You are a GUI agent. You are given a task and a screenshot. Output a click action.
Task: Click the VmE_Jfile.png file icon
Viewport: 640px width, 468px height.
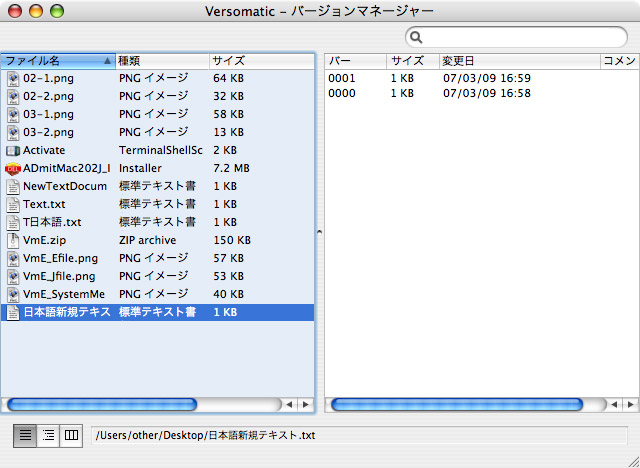tap(13, 276)
